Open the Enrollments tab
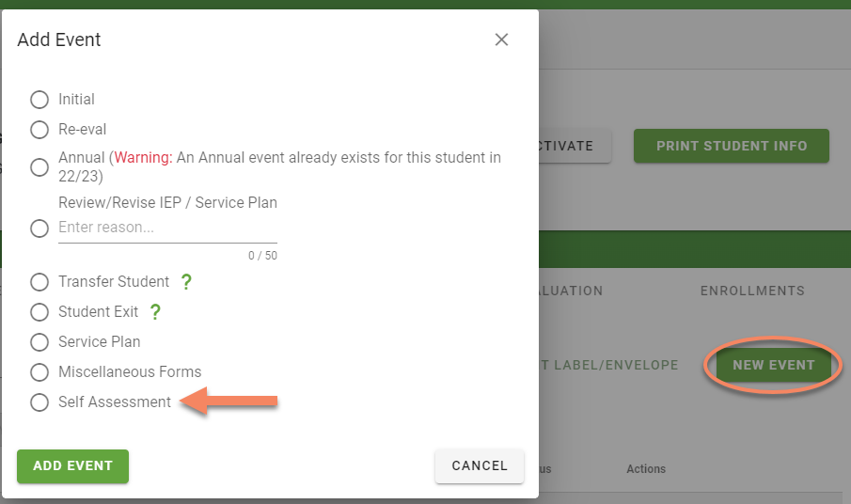The image size is (851, 504). point(752,291)
